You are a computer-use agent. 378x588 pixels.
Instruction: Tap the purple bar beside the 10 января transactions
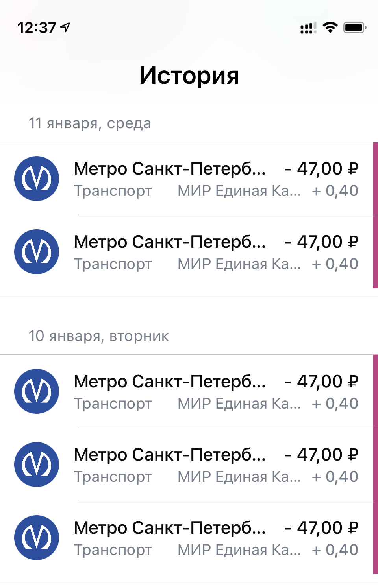376,465
